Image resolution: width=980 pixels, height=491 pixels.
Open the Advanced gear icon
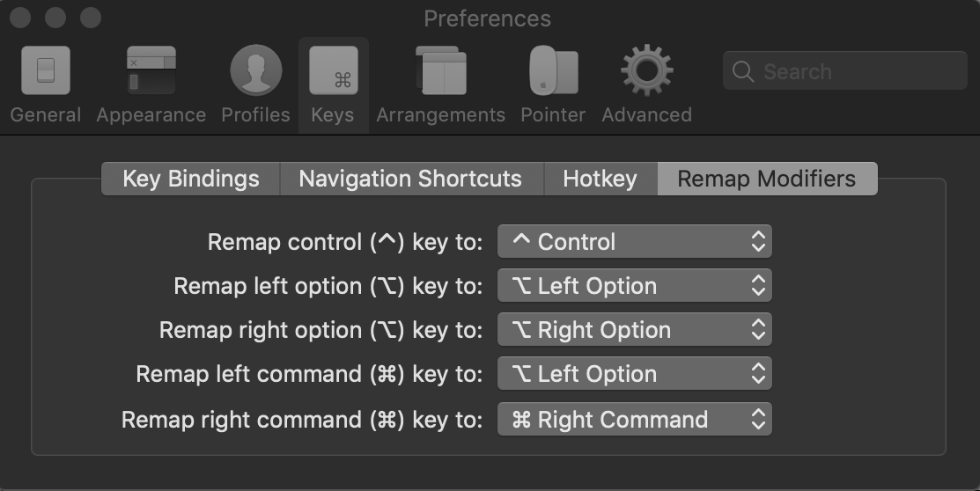647,70
